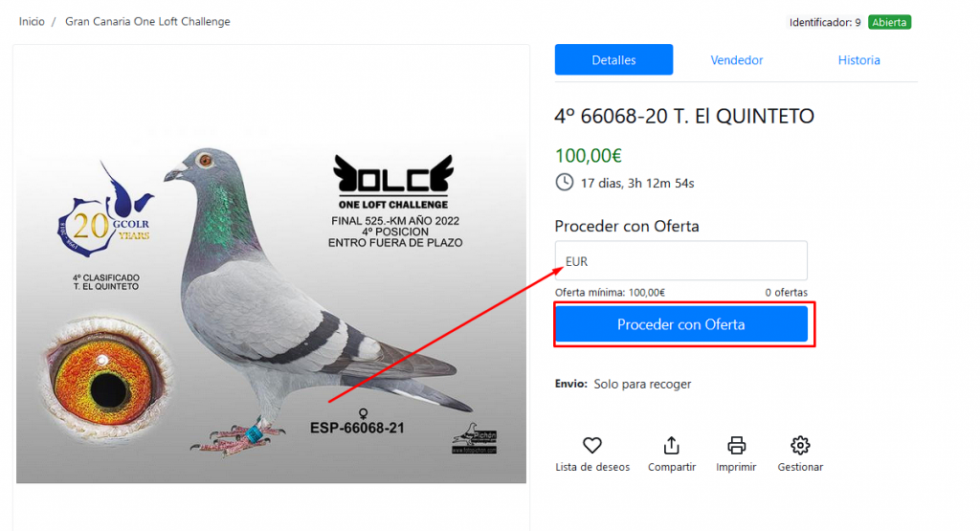Click the clock icon beside countdown
980x531 pixels.
coord(565,183)
